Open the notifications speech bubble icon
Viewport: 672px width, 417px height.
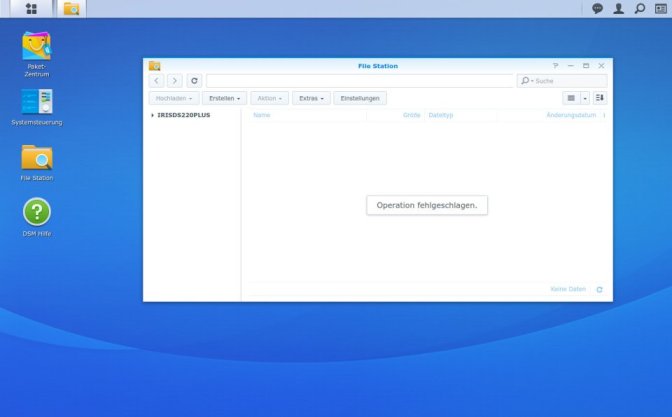pos(597,9)
